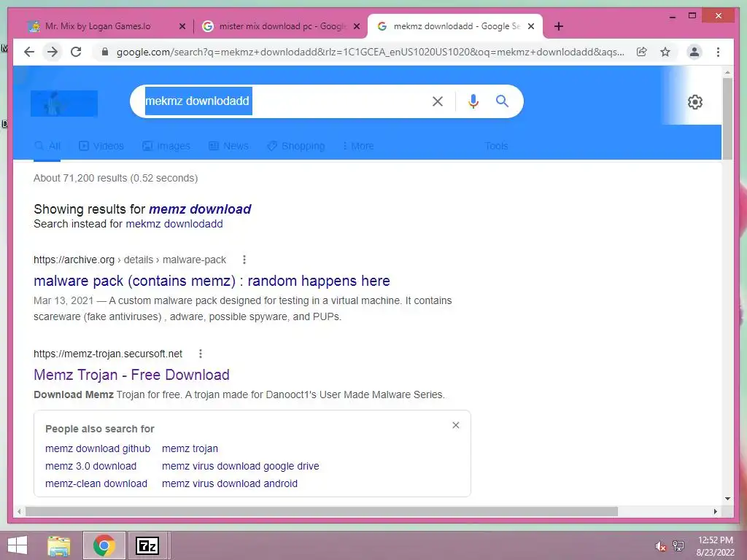Viewport: 747px width, 560px height.
Task: Close the mekmz downlodadd tab
Action: (x=531, y=26)
